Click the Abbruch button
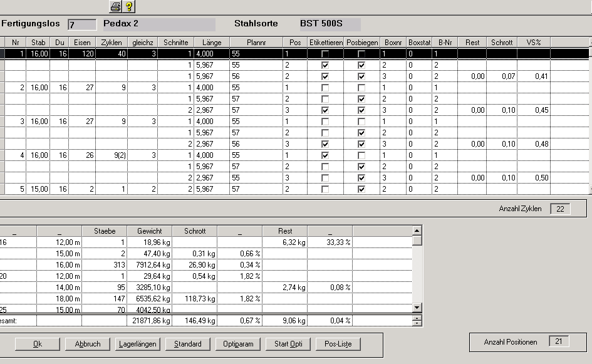 [x=87, y=344]
